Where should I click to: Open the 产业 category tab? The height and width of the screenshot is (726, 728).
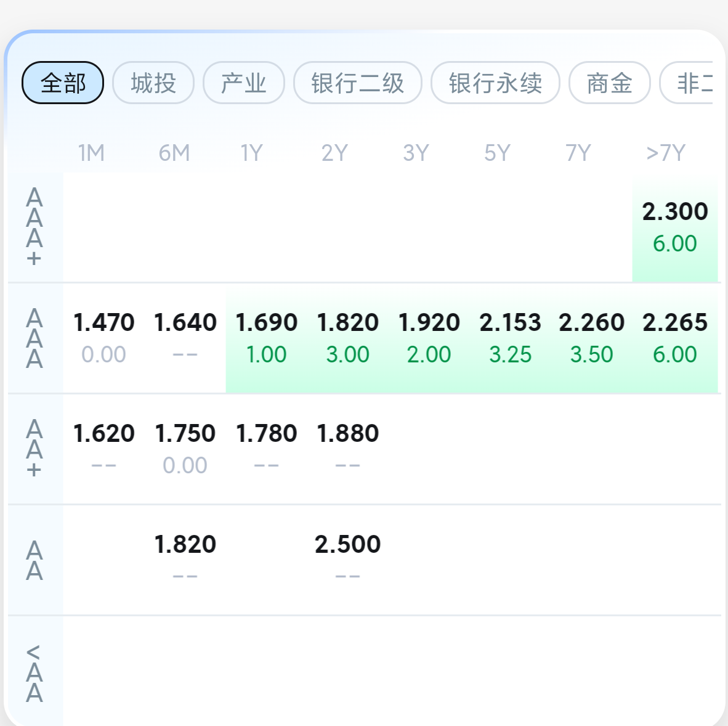pyautogui.click(x=244, y=83)
